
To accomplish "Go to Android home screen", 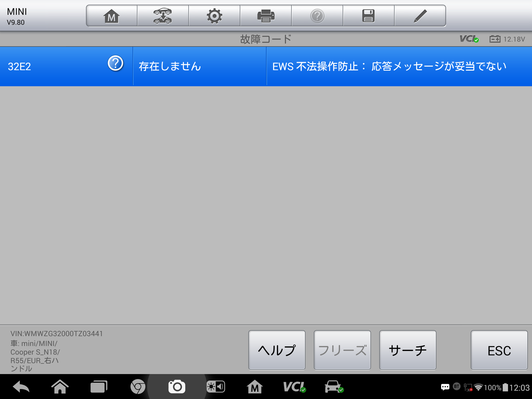I will coord(60,387).
